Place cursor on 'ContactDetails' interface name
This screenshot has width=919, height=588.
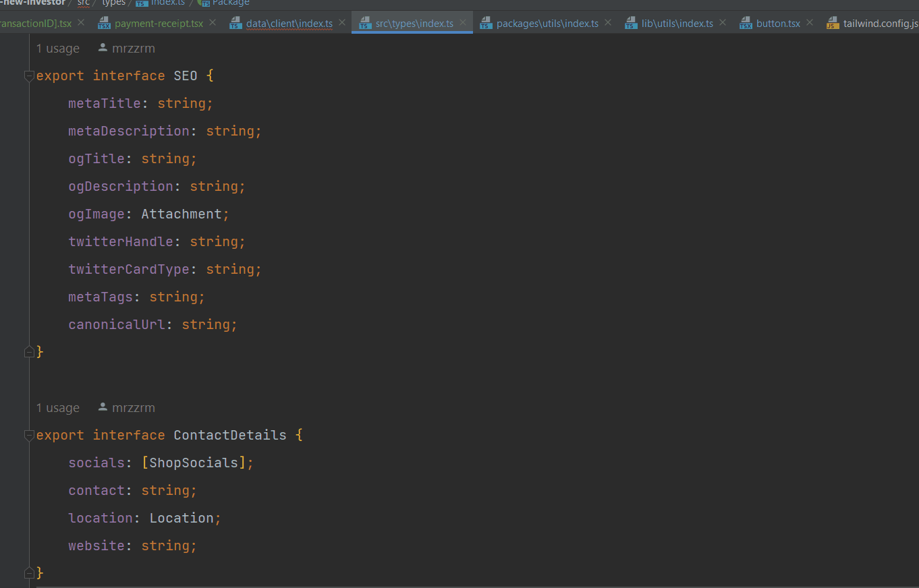point(230,435)
